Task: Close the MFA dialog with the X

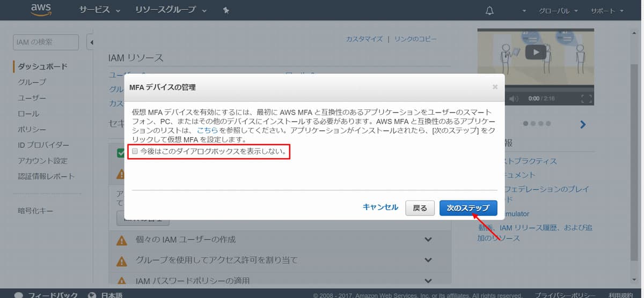Action: (495, 86)
